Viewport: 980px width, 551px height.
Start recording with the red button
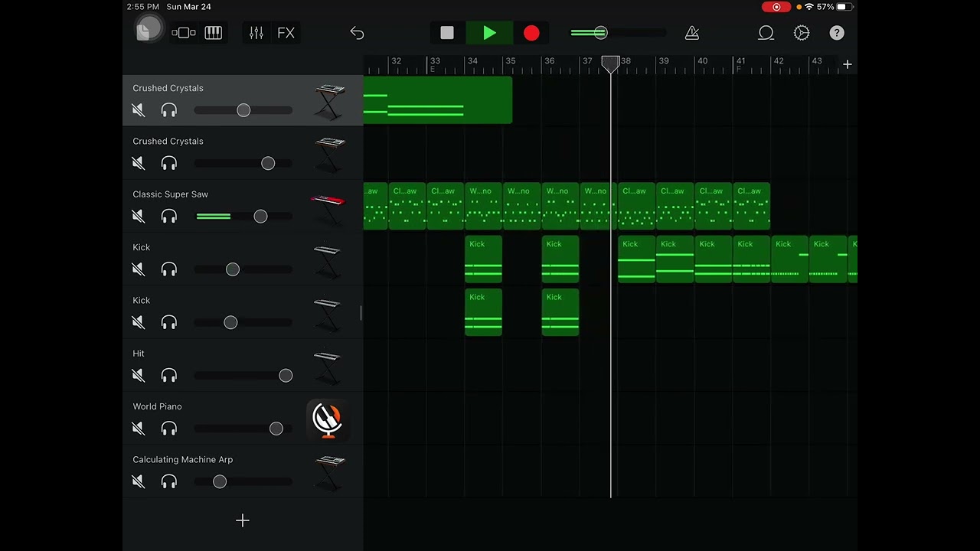(x=531, y=33)
